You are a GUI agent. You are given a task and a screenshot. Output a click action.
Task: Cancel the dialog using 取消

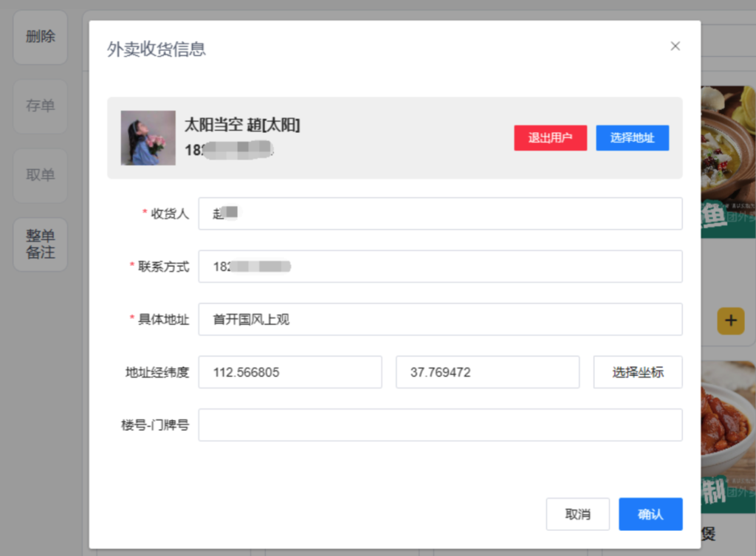point(578,514)
